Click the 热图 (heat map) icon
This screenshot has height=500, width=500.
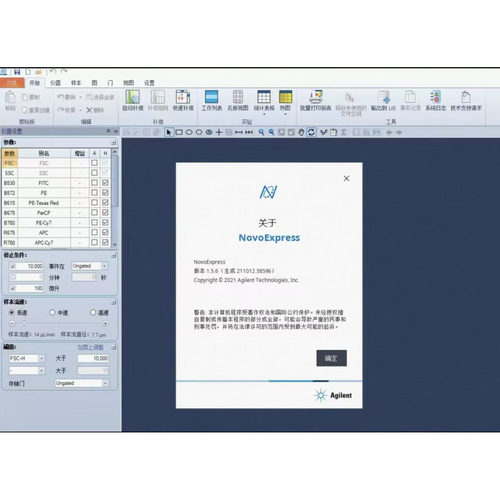coord(285,97)
